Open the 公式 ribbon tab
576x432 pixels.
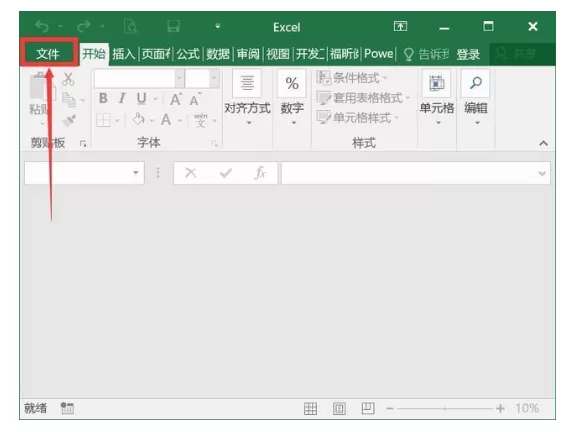click(188, 54)
